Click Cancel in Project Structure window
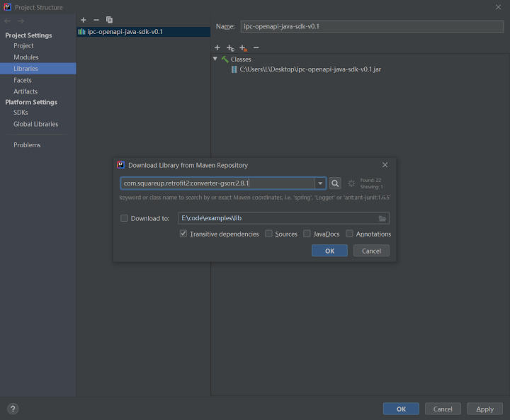This screenshot has height=420, width=510. point(443,409)
